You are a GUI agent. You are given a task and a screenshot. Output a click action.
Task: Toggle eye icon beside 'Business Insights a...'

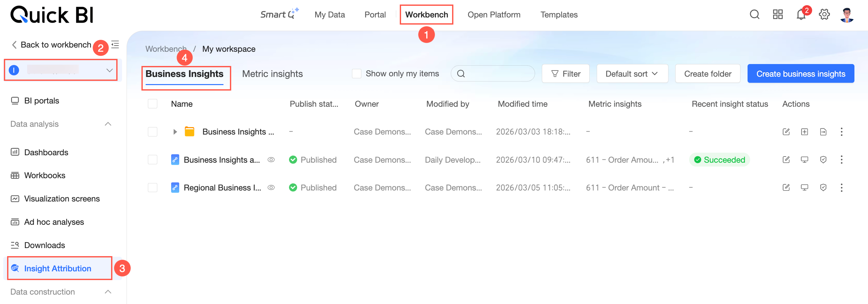point(271,159)
